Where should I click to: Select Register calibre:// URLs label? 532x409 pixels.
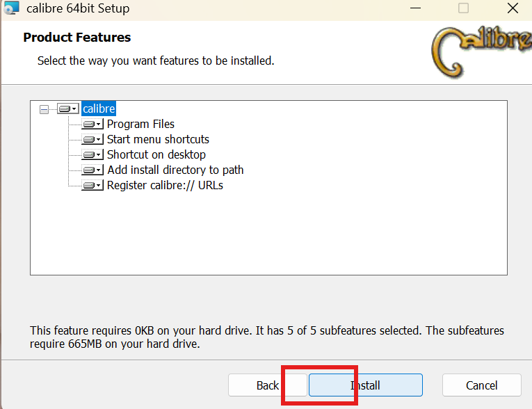pos(165,185)
